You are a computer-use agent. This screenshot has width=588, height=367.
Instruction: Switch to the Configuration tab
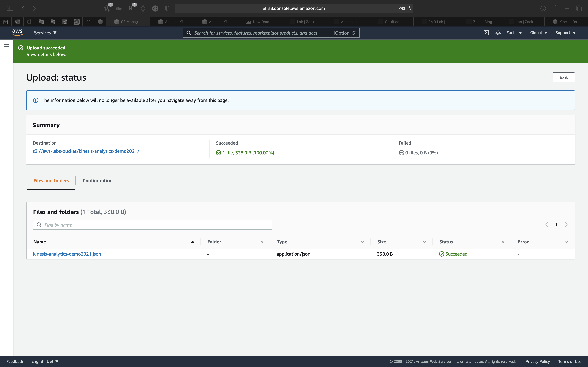click(x=97, y=181)
